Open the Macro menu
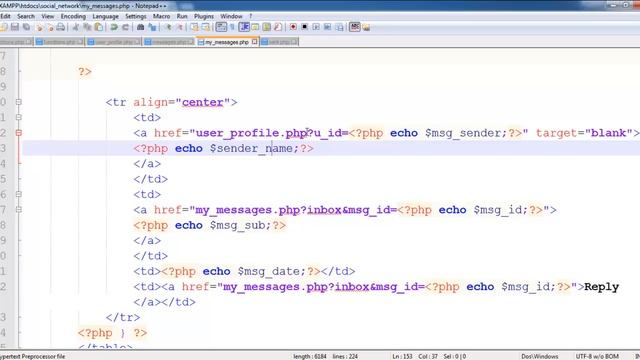 coord(161,16)
